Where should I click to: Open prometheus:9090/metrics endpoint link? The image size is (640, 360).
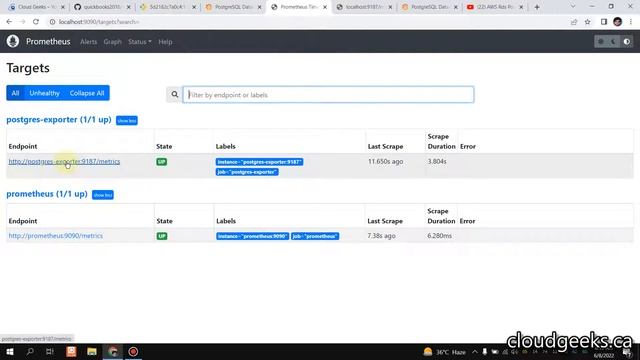56,236
